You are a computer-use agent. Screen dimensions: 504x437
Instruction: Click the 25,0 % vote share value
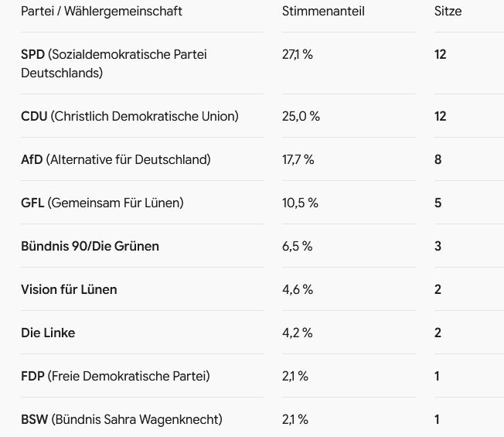[x=301, y=116]
